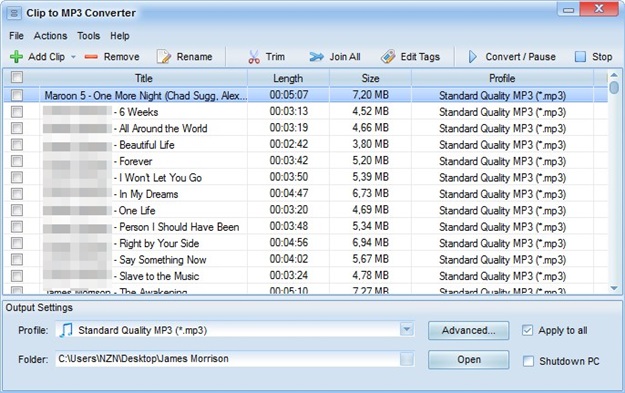Minimize the Clip to MP3 Converter window

568,10
